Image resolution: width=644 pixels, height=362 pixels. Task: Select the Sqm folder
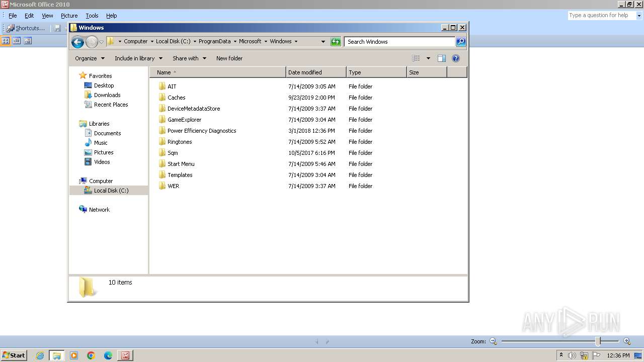(173, 153)
